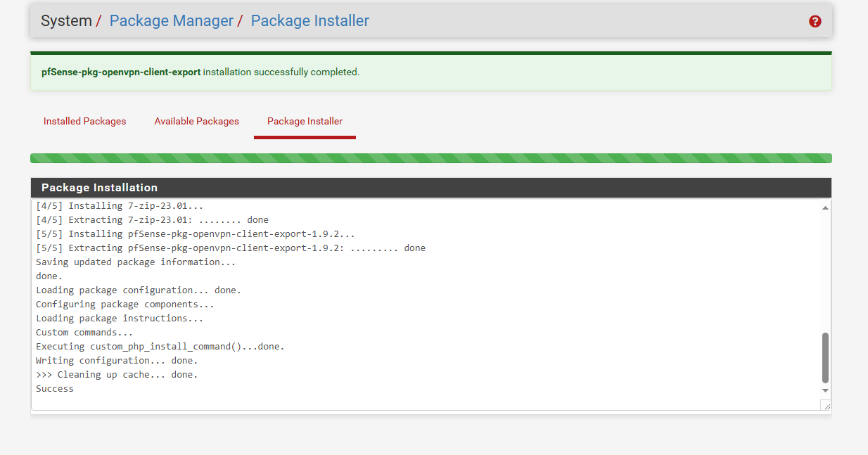This screenshot has height=455, width=868.
Task: Click 'Executing custom_php_install_command()...done.' log line
Action: [x=160, y=346]
